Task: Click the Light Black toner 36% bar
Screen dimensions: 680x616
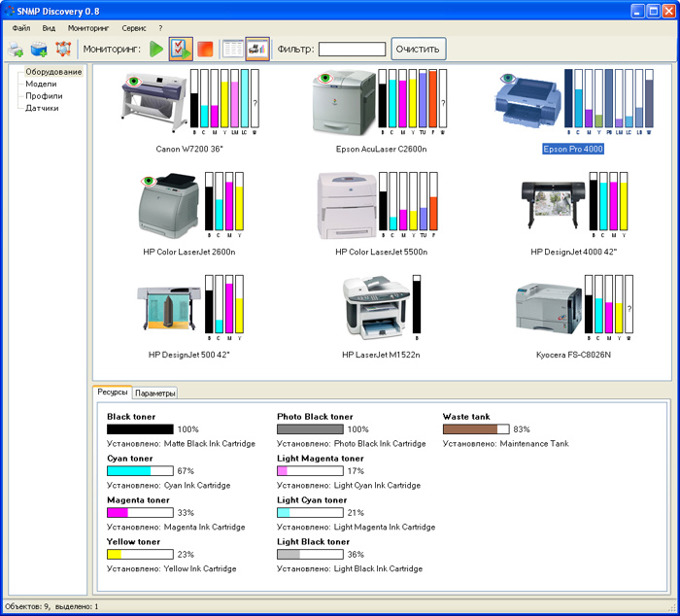Action: point(310,554)
